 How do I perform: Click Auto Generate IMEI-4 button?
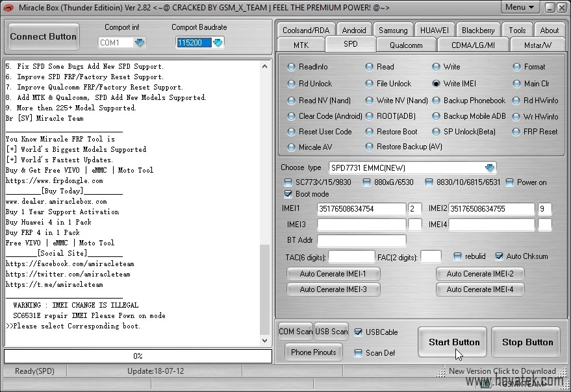point(480,289)
